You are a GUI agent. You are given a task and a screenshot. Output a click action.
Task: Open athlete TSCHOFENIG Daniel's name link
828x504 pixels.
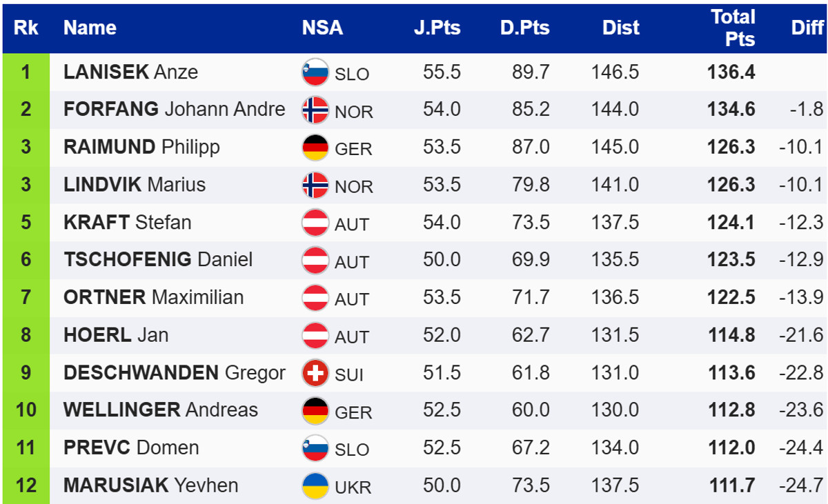(158, 260)
